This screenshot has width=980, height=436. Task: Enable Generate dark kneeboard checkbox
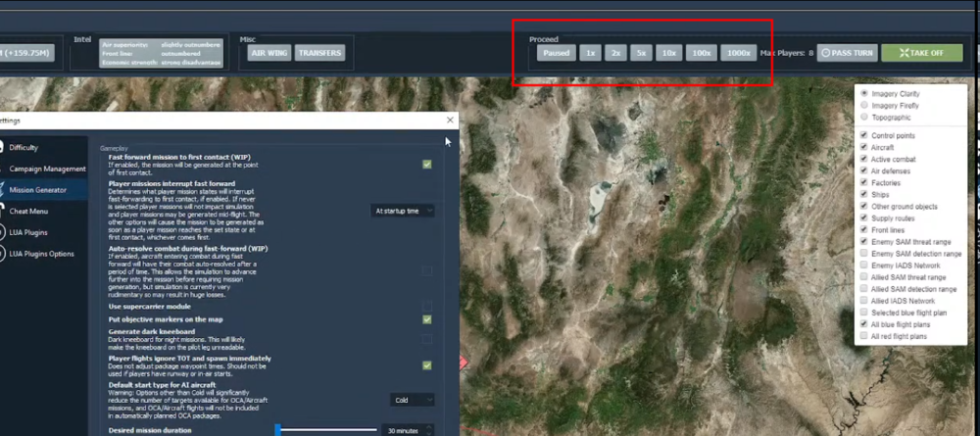coord(427,339)
